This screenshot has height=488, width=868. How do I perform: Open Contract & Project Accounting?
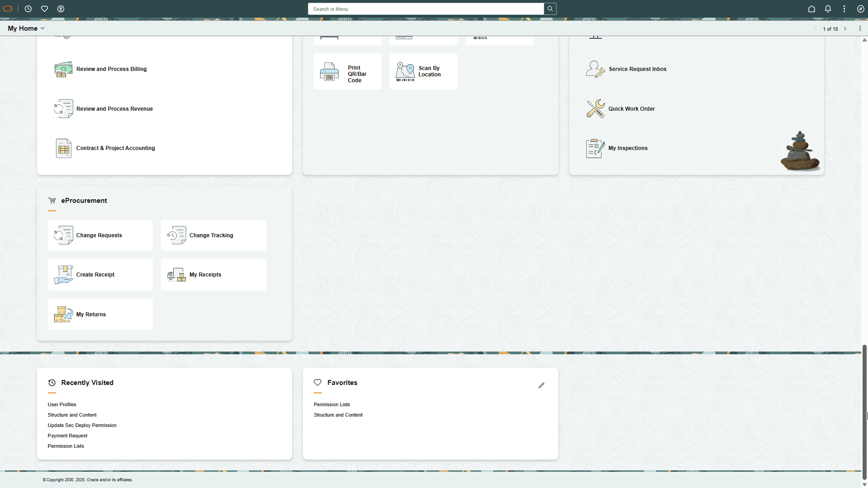point(116,148)
